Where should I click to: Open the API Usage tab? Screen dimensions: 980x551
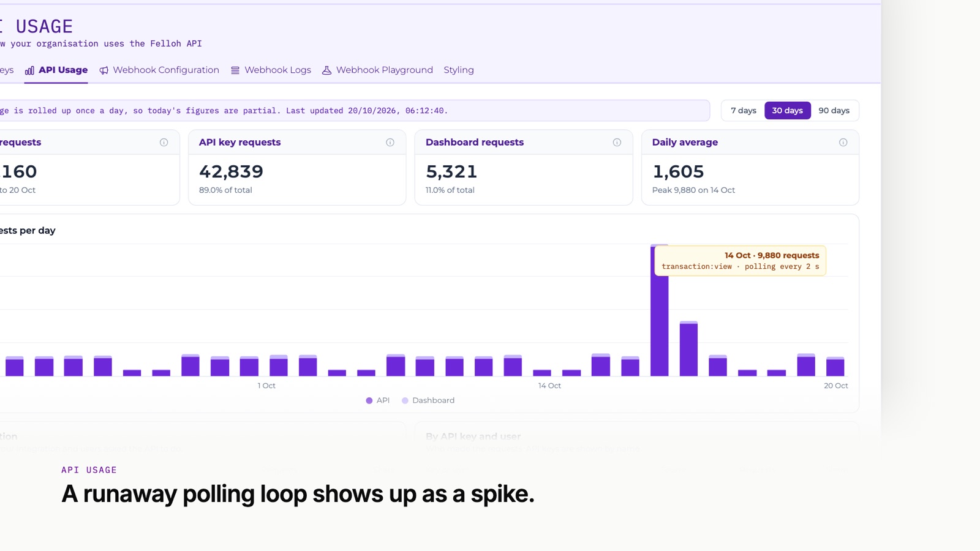pyautogui.click(x=56, y=70)
